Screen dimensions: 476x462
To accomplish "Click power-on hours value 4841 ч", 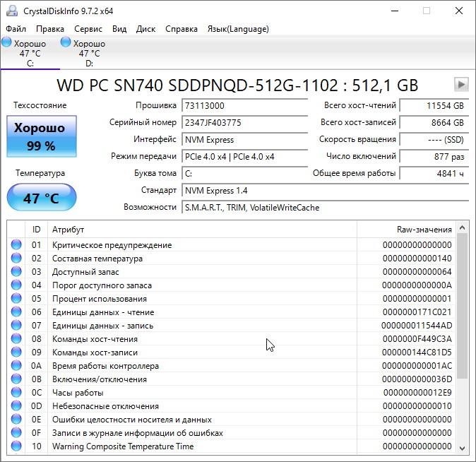I will [434, 174].
